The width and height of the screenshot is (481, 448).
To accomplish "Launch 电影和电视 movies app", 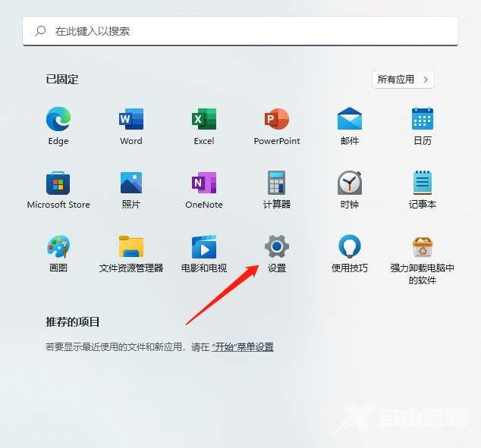I will [x=204, y=246].
